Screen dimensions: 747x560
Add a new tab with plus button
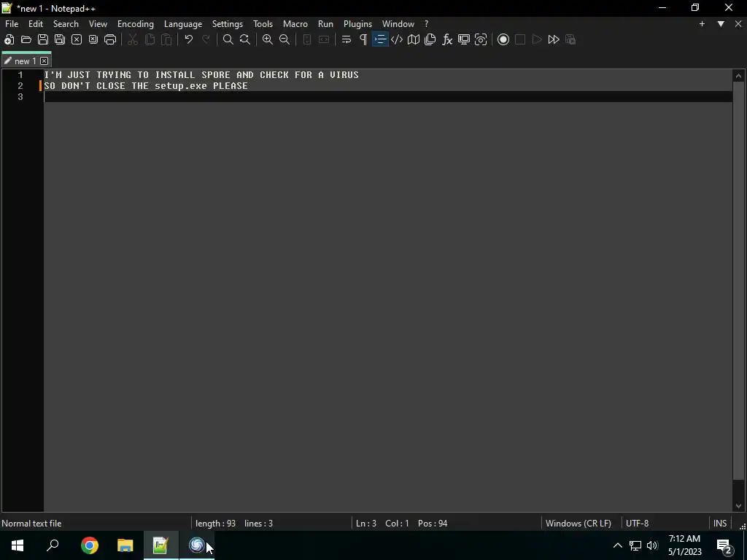[702, 24]
